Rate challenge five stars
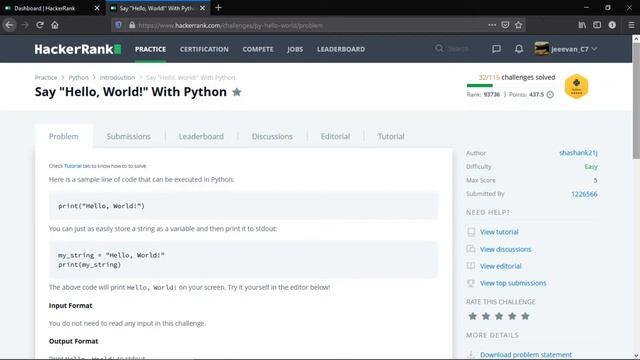 [525, 316]
